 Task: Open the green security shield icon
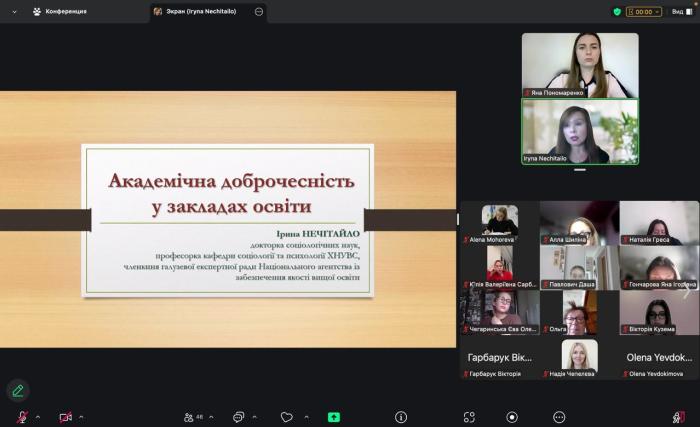pos(617,12)
